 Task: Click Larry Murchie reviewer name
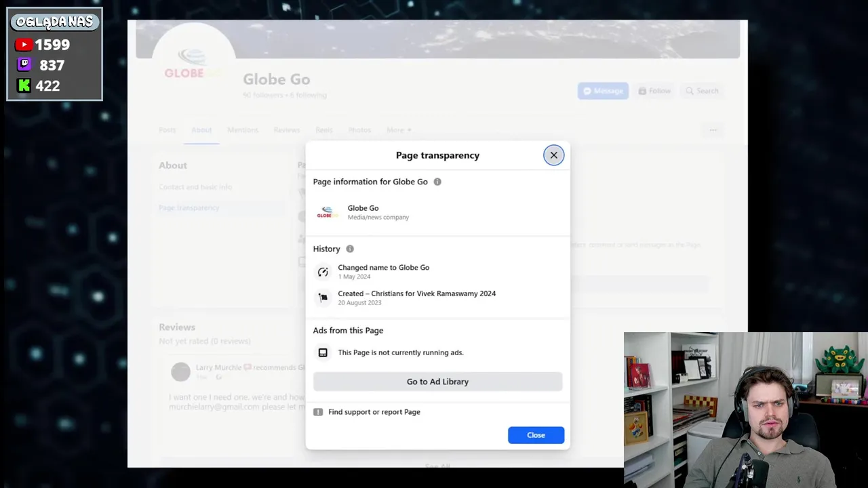pyautogui.click(x=218, y=367)
